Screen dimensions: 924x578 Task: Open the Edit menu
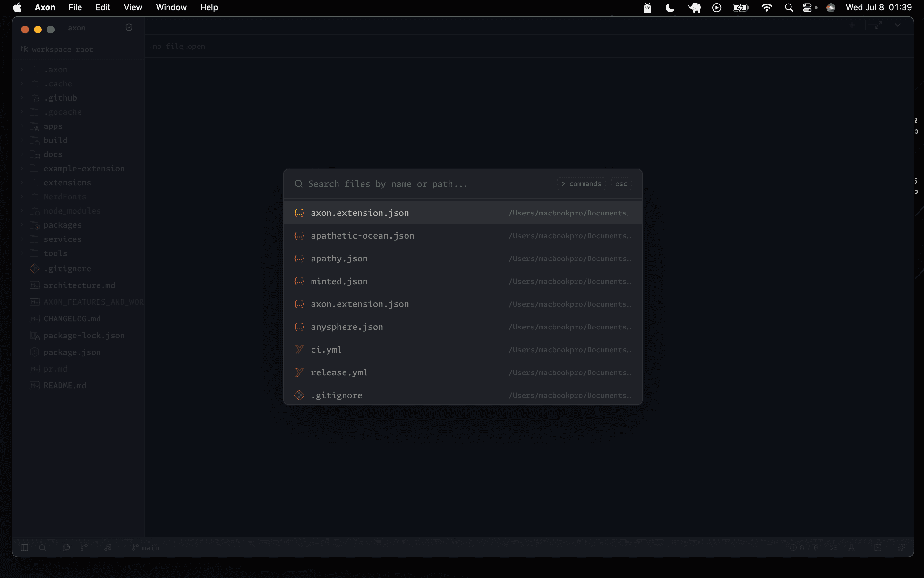pyautogui.click(x=103, y=7)
